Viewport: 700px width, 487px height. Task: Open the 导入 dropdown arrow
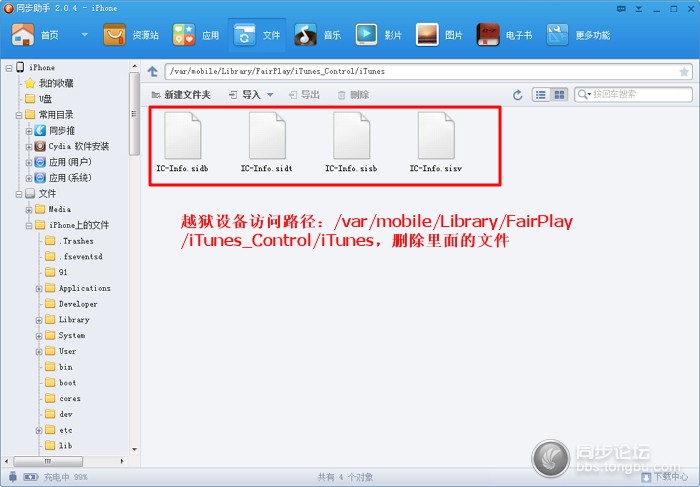coord(270,95)
